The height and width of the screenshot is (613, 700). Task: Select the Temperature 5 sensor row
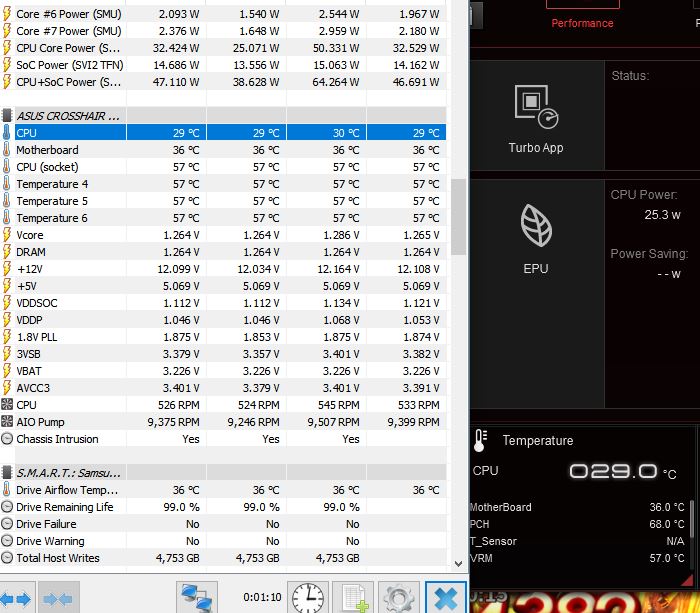pyautogui.click(x=223, y=201)
